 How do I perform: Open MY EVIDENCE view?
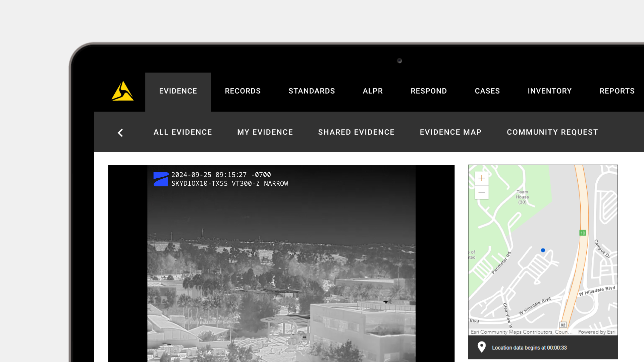click(265, 132)
